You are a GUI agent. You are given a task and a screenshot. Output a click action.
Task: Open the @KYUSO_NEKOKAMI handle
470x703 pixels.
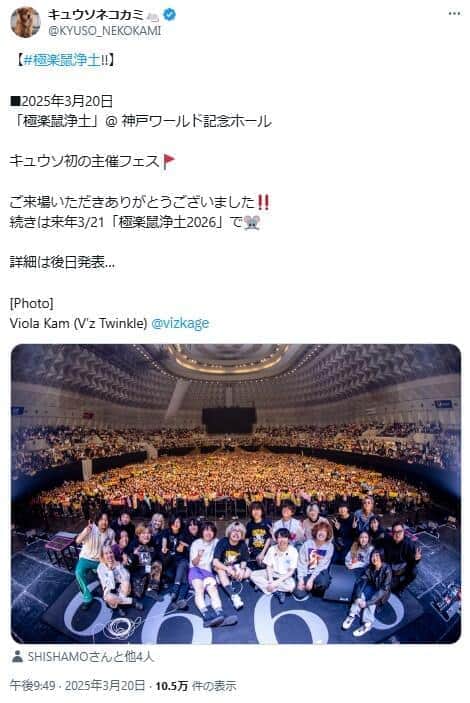coord(104,31)
